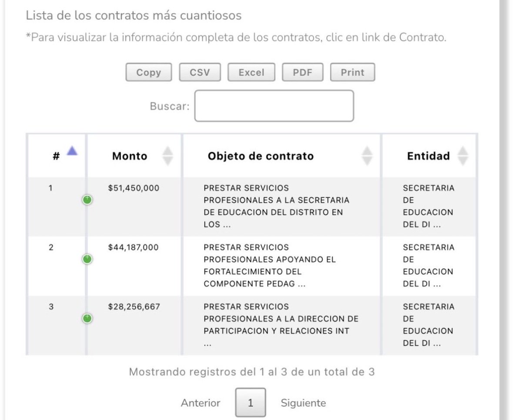
Task: Expand row 1 green plus icon
Action: (x=87, y=200)
